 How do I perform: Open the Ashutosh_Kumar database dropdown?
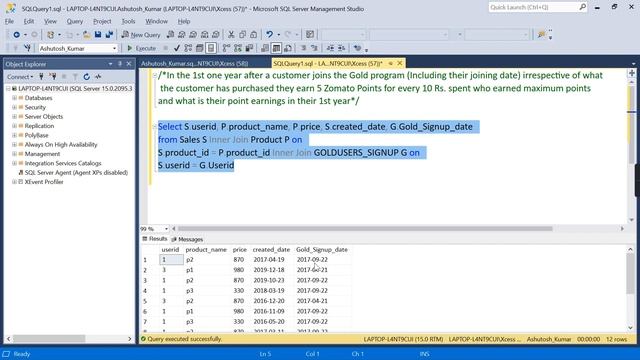pyautogui.click(x=114, y=48)
